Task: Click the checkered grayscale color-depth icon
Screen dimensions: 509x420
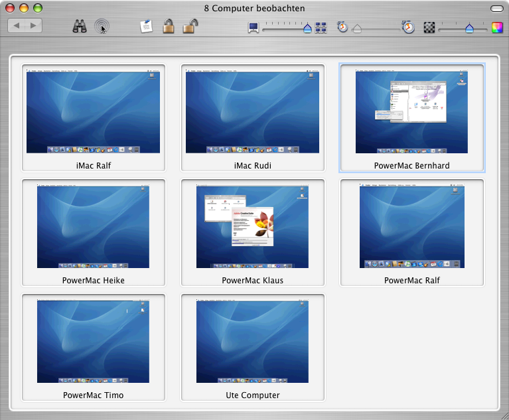Action: coord(429,28)
